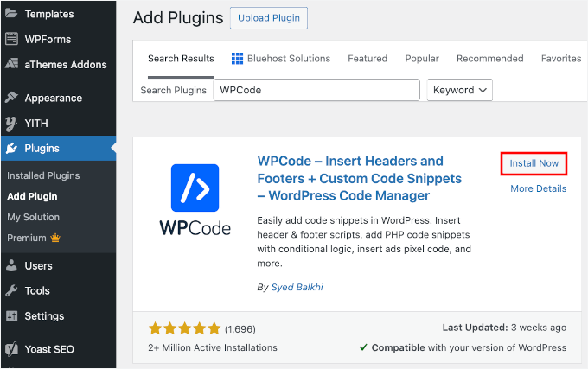Click the YITH logo icon
This screenshot has width=588, height=369.
(x=11, y=124)
